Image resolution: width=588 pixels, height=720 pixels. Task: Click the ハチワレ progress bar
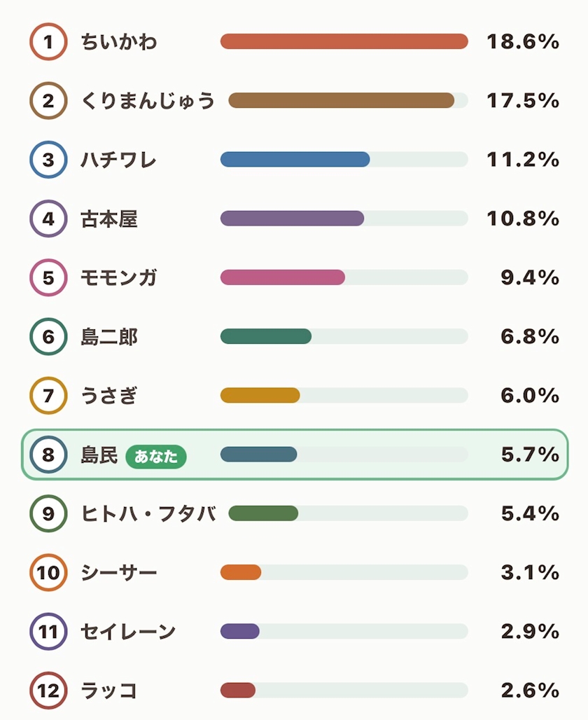[344, 159]
